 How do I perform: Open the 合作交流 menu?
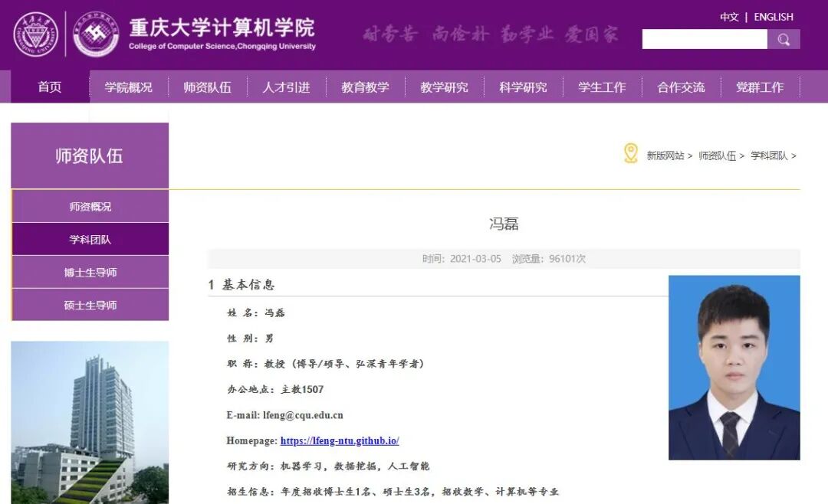pos(682,87)
